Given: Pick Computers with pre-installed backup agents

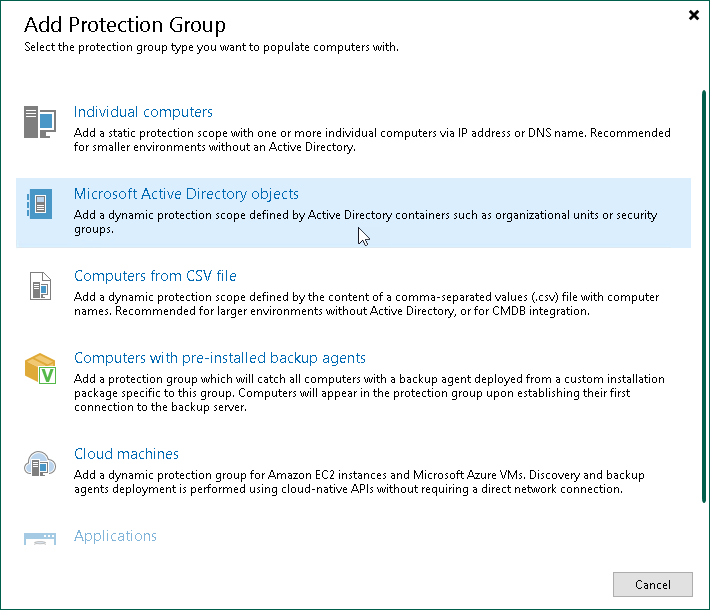Looking at the screenshot, I should pos(220,358).
